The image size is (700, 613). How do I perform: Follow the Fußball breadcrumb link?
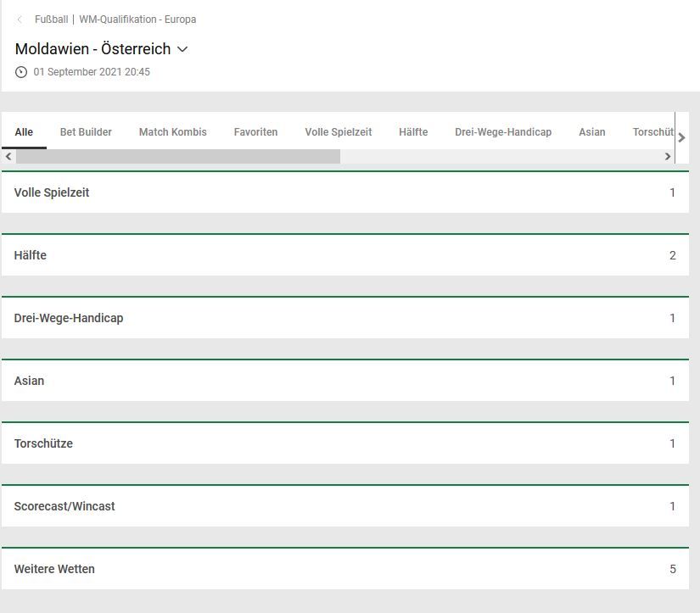click(52, 20)
